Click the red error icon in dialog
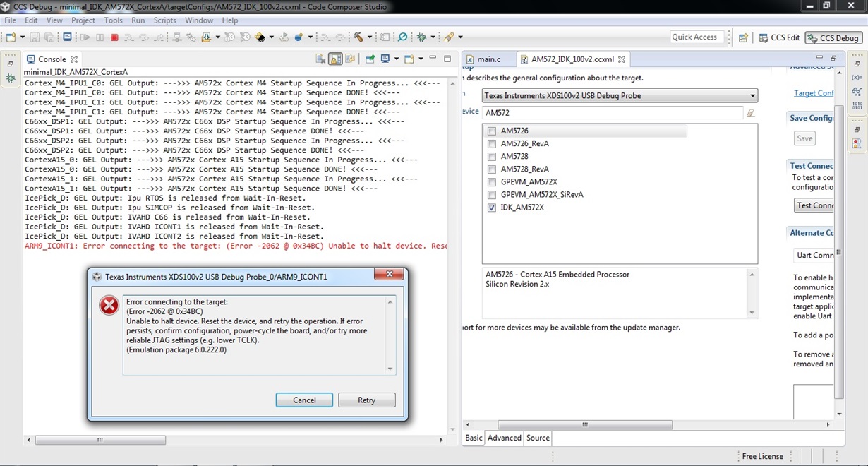The width and height of the screenshot is (868, 466). click(109, 306)
